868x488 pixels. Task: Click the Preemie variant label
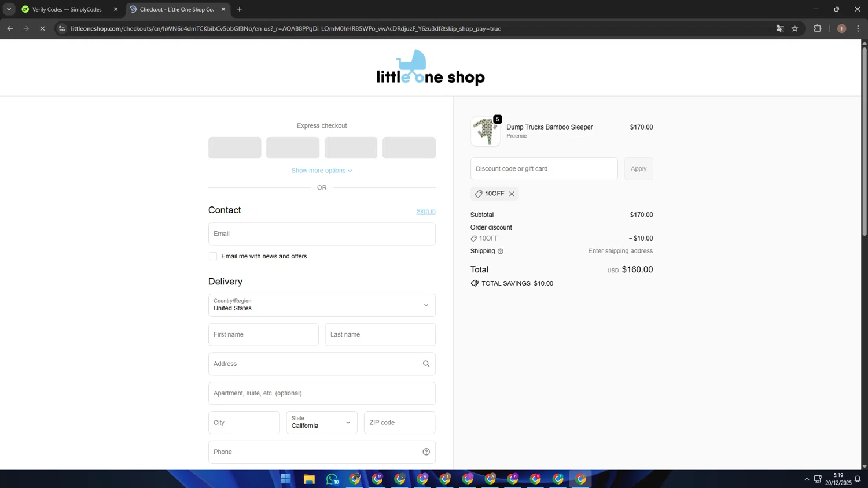pos(517,136)
